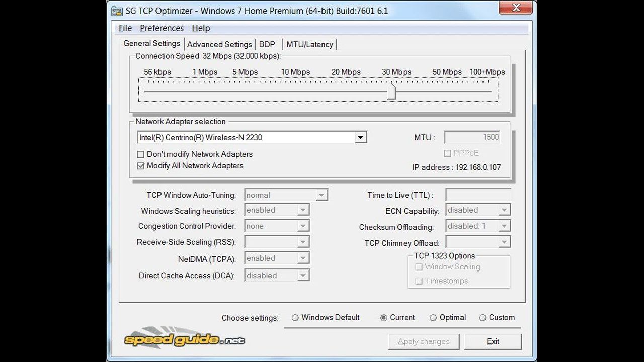Click the Time to Live (TTL) field

[478, 195]
